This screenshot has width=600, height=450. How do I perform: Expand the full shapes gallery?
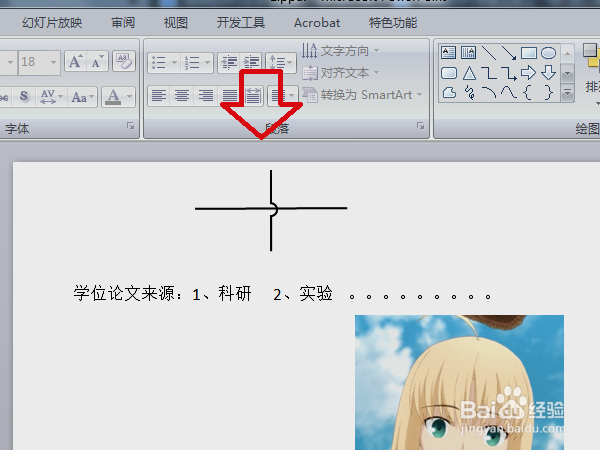pyautogui.click(x=567, y=93)
